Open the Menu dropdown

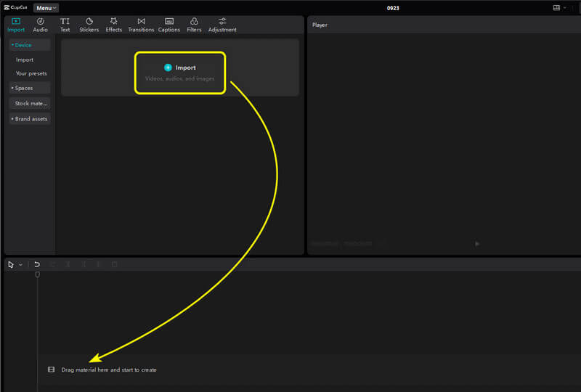click(46, 8)
